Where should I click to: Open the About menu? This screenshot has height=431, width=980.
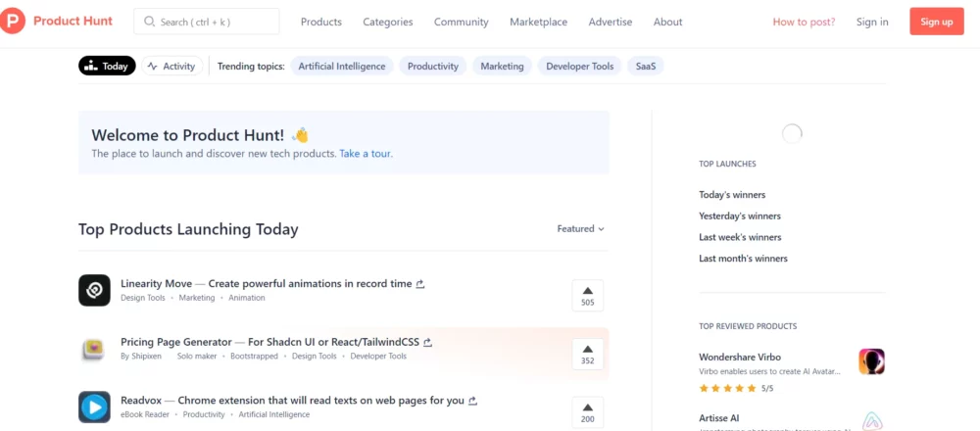668,22
